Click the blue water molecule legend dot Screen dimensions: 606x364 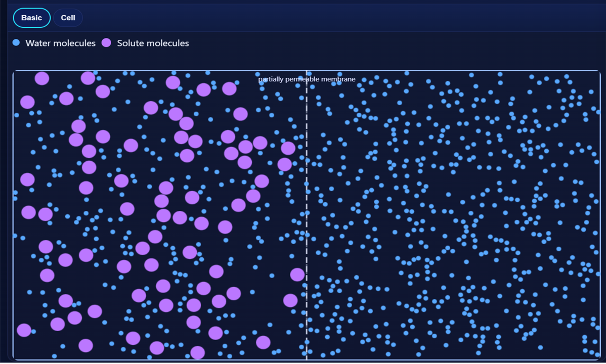16,43
